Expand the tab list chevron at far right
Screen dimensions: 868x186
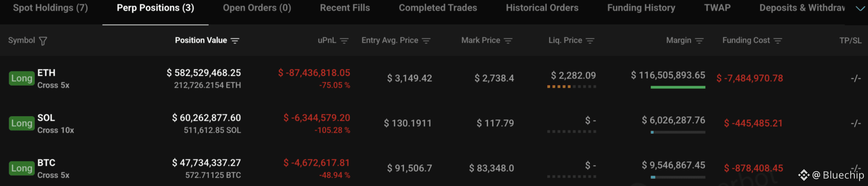pos(860,8)
